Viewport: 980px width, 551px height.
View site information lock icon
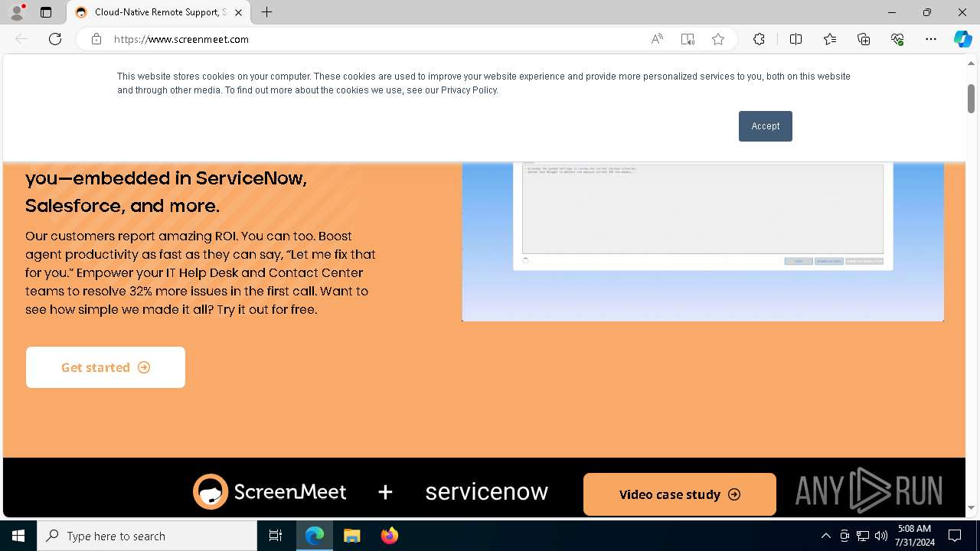pos(96,39)
